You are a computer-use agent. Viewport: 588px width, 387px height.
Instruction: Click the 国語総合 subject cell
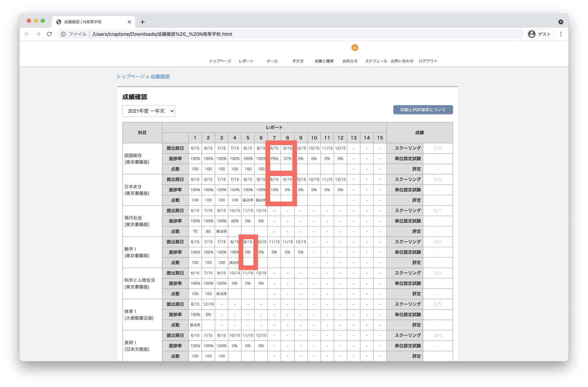(142, 159)
